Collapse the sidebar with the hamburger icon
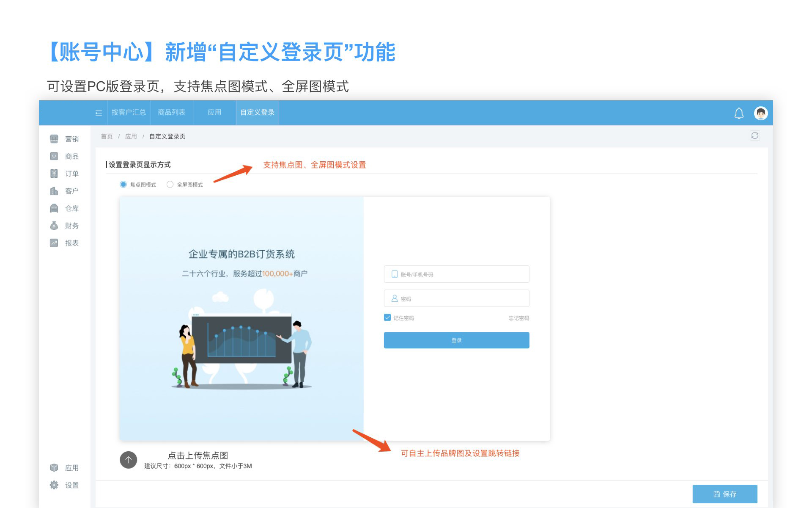This screenshot has width=812, height=508. tap(99, 113)
